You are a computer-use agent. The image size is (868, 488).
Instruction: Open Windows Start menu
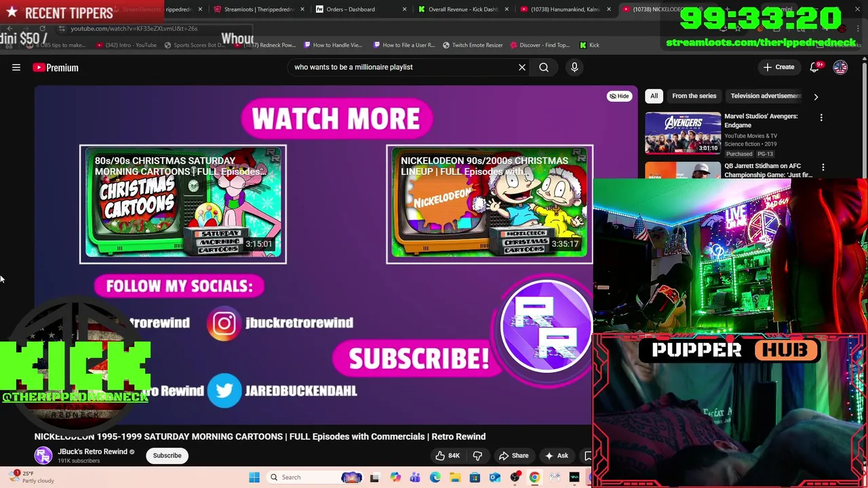254,477
